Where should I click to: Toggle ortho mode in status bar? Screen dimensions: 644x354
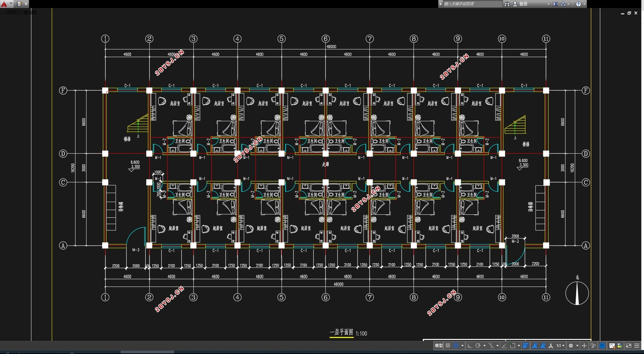click(470, 346)
